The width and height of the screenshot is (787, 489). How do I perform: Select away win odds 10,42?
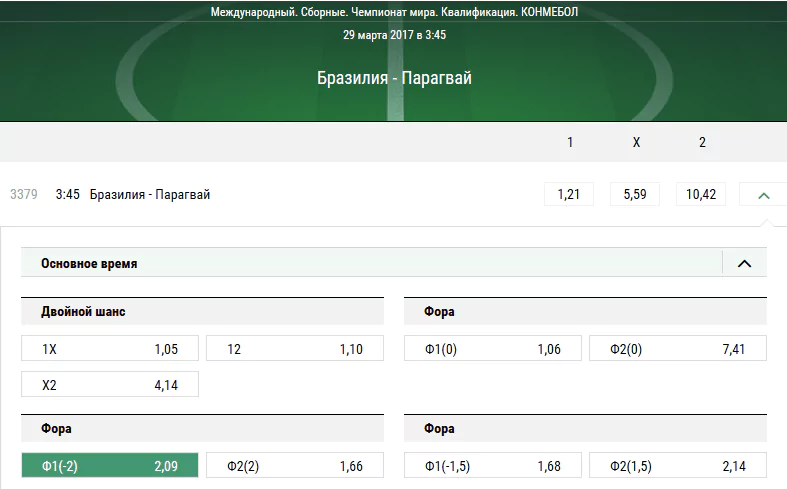[x=701, y=194]
